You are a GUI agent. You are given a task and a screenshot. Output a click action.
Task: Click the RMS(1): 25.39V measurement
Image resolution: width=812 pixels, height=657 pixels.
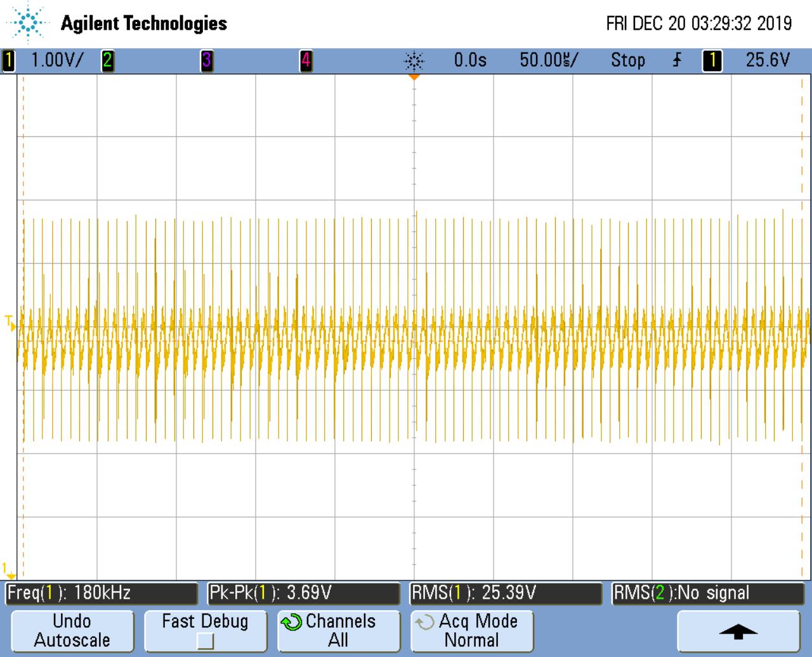[506, 594]
